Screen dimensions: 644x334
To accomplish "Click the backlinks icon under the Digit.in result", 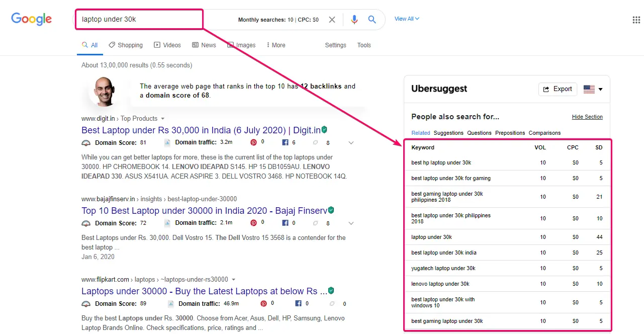I will click(x=316, y=143).
